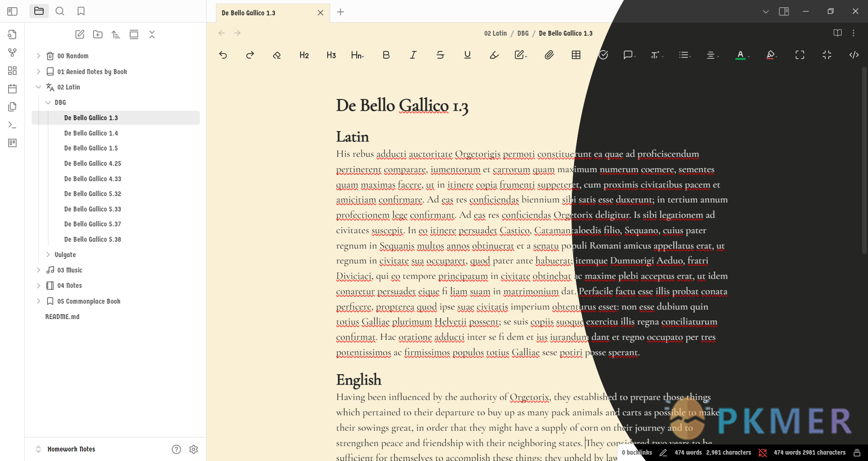Image resolution: width=868 pixels, height=461 pixels.
Task: Open the file explorer tab
Action: coord(39,11)
